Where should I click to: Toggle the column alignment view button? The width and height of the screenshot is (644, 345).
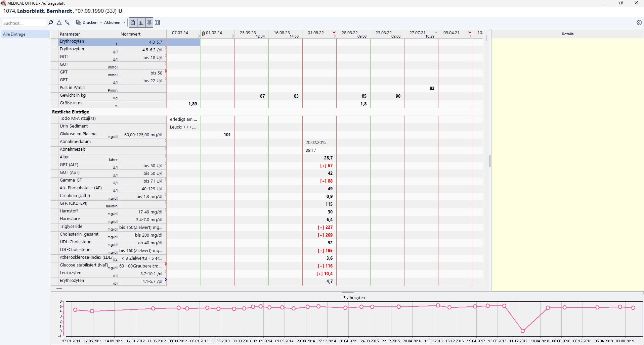point(149,22)
